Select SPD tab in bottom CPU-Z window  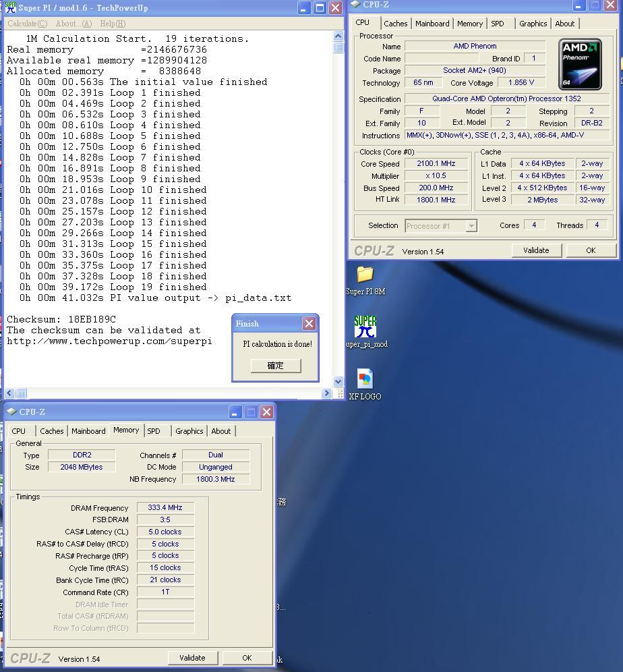pos(154,431)
